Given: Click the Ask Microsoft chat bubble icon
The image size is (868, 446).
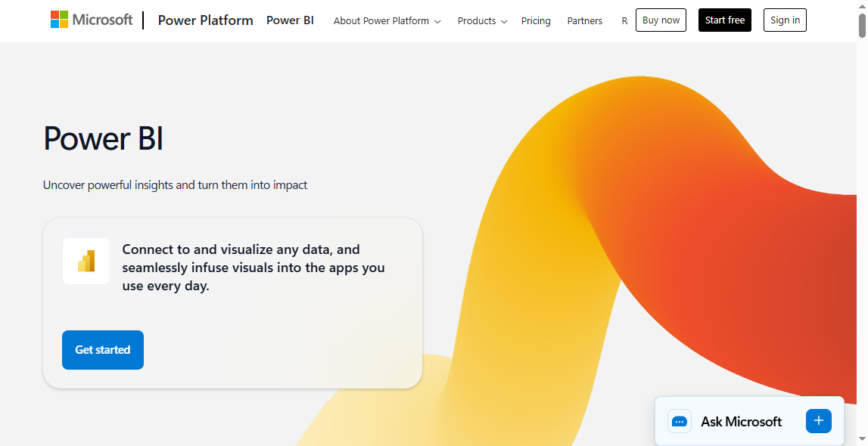Looking at the screenshot, I should [680, 422].
